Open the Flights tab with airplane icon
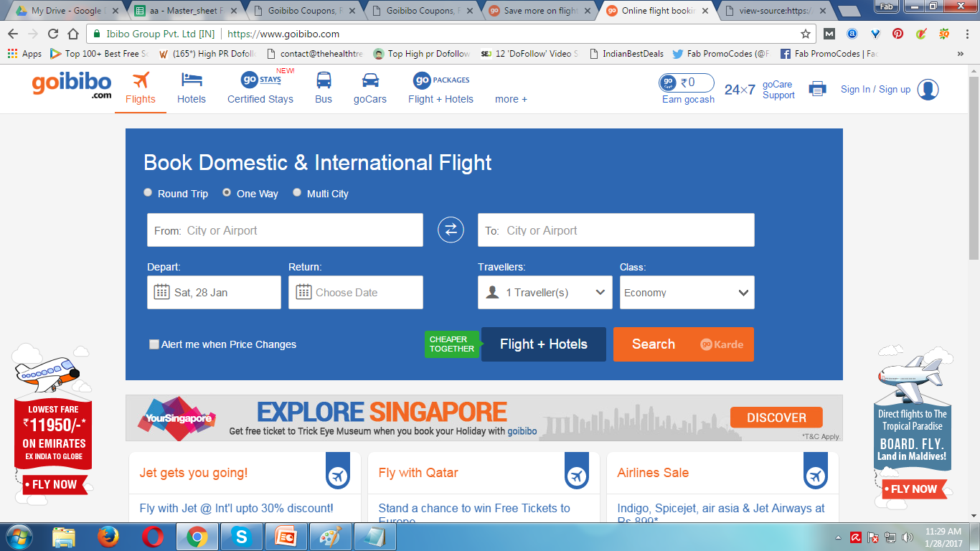This screenshot has height=551, width=980. (x=140, y=88)
